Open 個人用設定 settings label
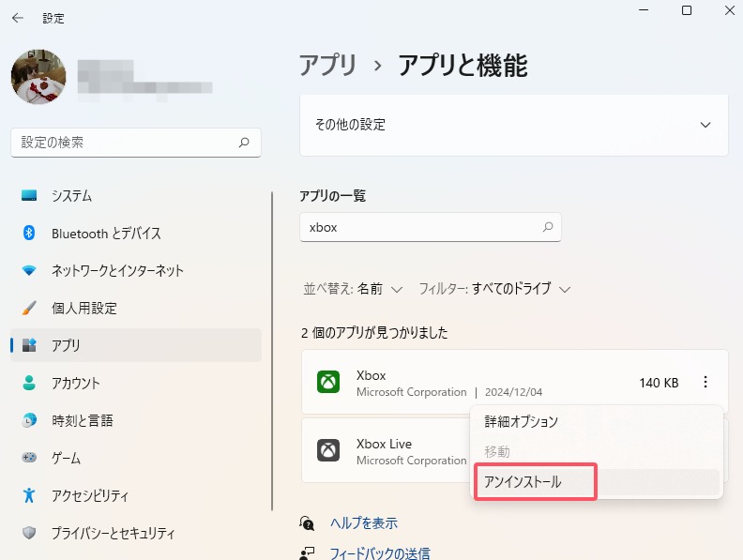Screen dimensions: 743x560 [x=84, y=308]
